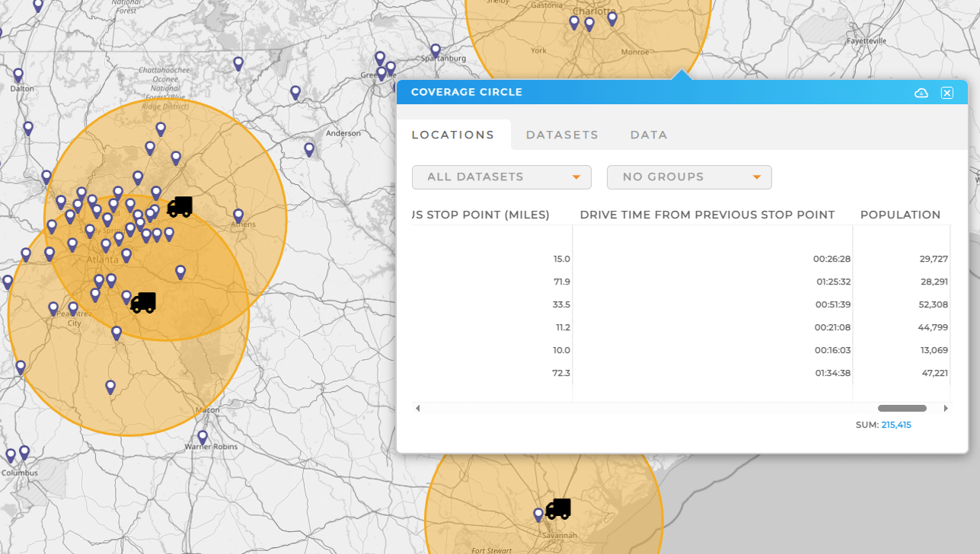980x554 pixels.
Task: Click the horizontal scrollbar thumb under the table
Action: [x=902, y=408]
